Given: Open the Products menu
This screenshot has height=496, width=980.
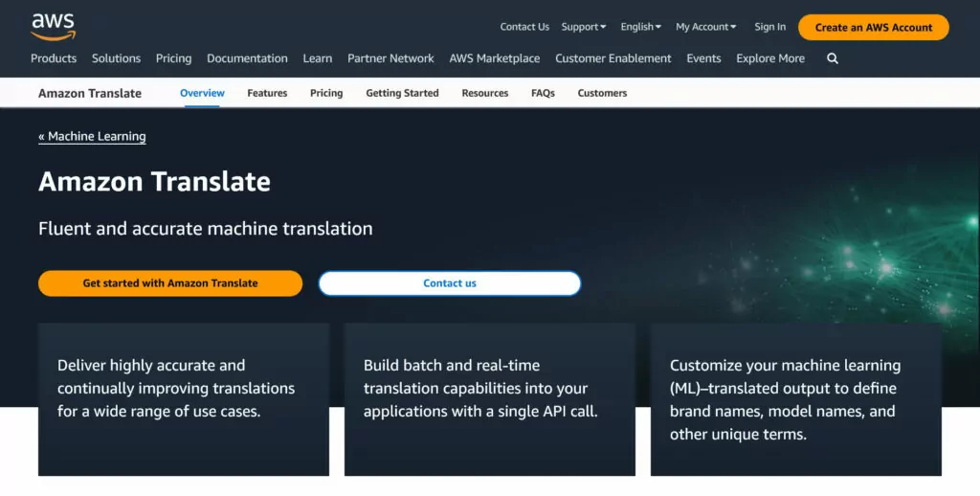Looking at the screenshot, I should point(54,58).
